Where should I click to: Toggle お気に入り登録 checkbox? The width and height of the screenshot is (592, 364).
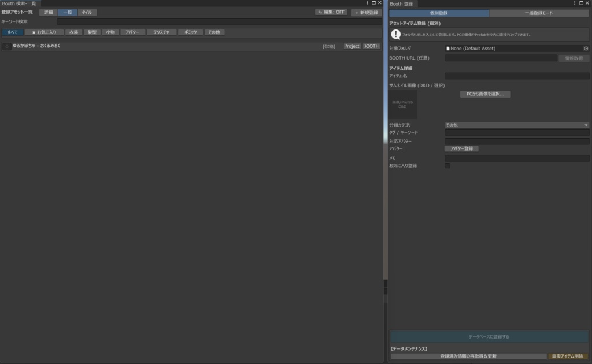[447, 166]
